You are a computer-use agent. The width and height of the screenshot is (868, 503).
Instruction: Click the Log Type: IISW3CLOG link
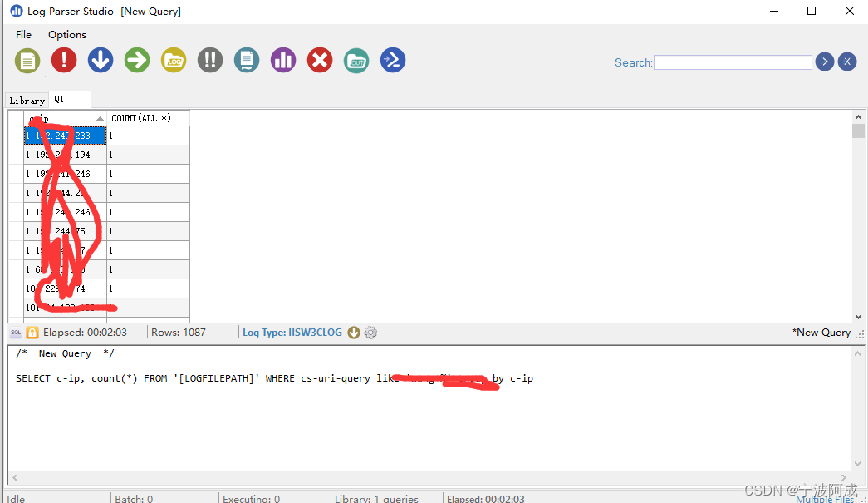tap(292, 333)
